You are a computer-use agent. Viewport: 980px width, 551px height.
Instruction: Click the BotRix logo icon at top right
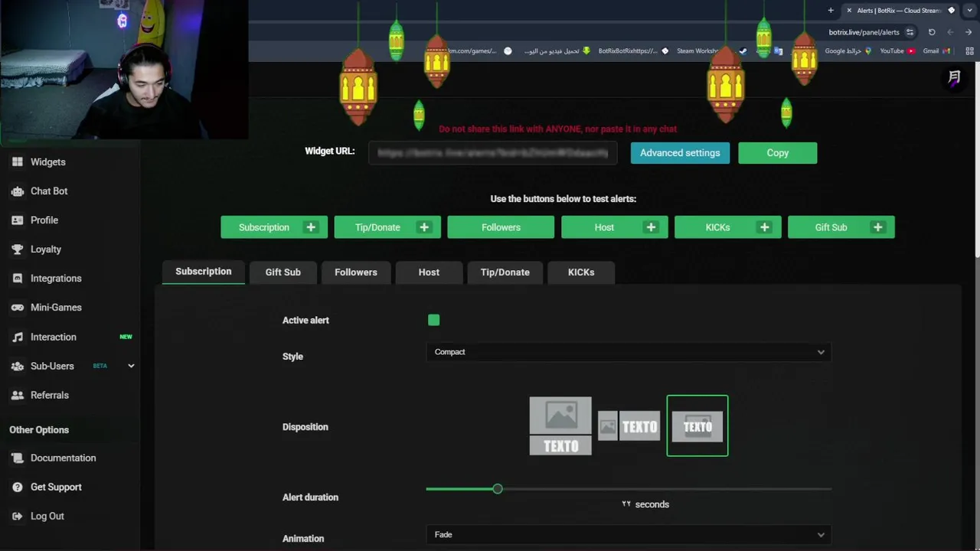click(x=954, y=77)
